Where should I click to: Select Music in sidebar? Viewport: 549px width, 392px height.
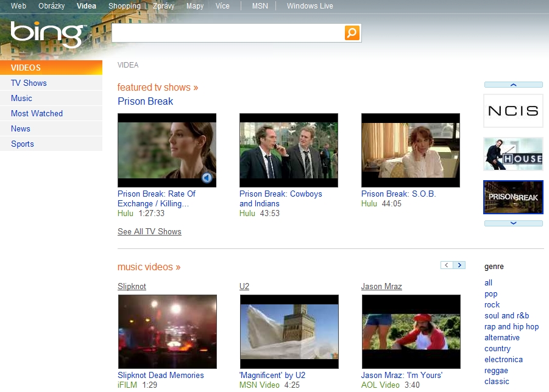click(x=51, y=98)
